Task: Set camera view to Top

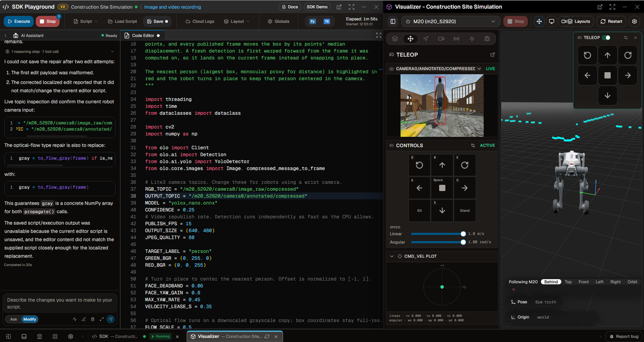Action: (568, 282)
